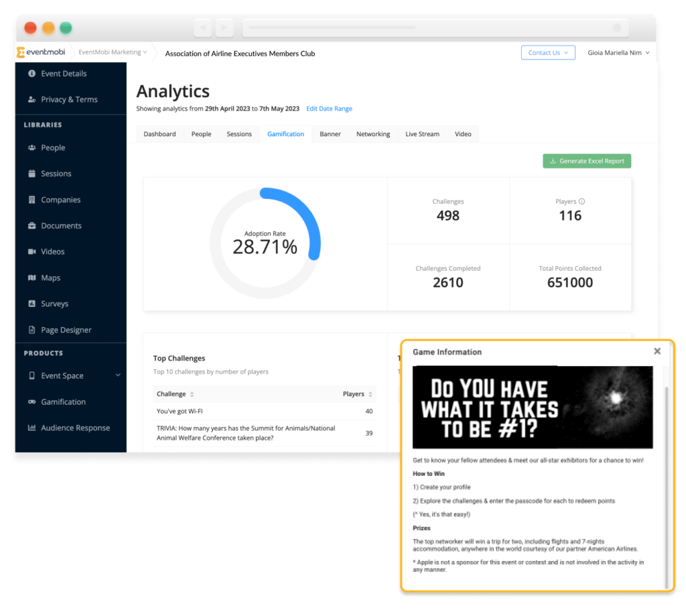Click the Event Details info icon

(x=32, y=74)
